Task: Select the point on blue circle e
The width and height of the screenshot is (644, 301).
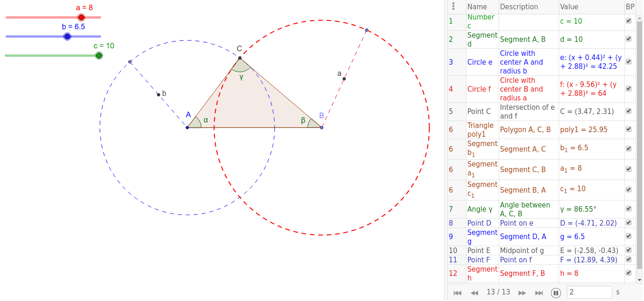Action: (130, 62)
